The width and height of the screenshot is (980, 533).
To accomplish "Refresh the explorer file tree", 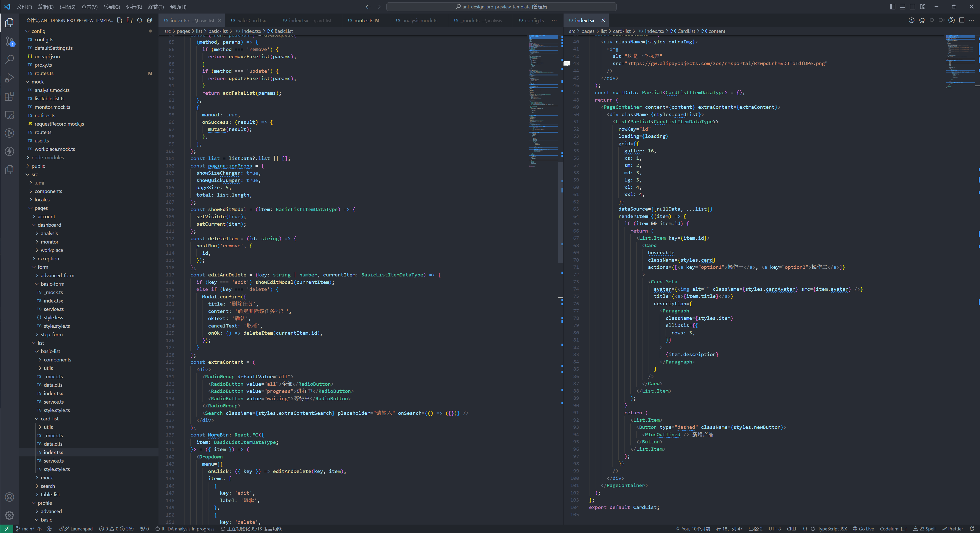I will (x=140, y=20).
